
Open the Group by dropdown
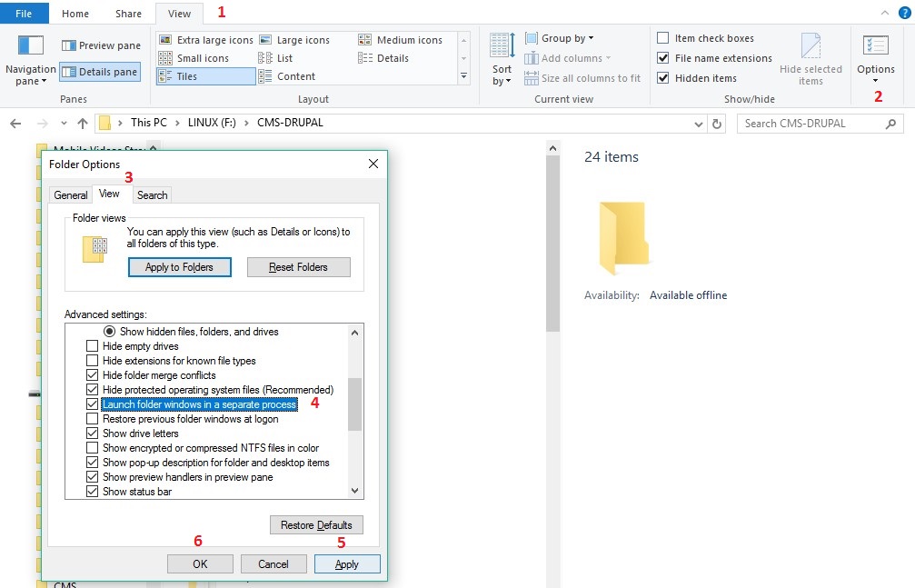pyautogui.click(x=563, y=38)
